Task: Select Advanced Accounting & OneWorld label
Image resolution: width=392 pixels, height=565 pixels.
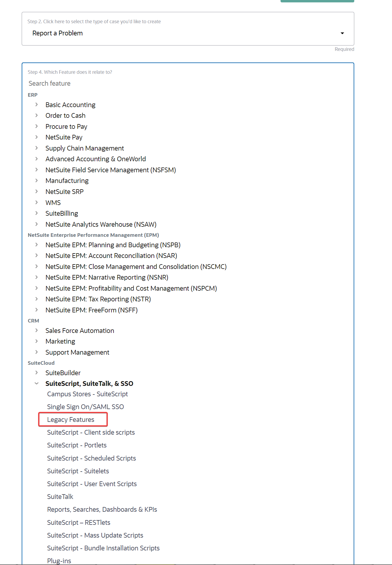Action: 96,159
